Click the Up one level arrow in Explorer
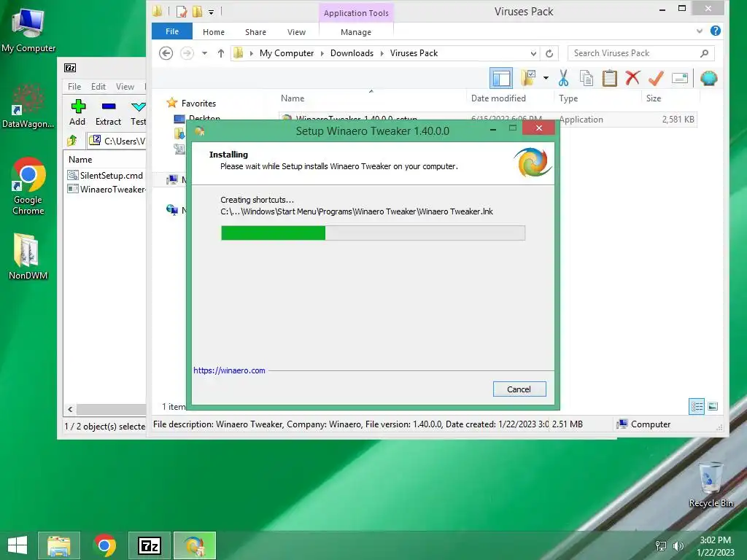The image size is (747, 560). click(220, 52)
